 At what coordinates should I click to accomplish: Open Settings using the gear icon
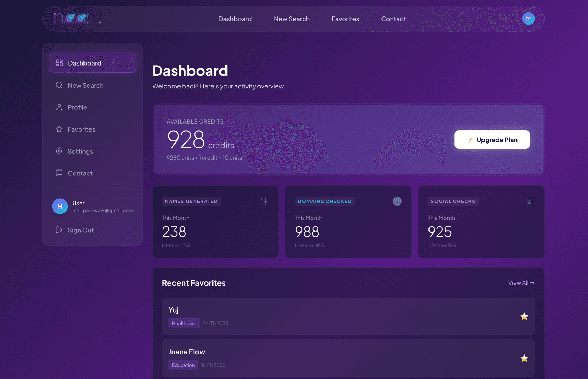59,151
